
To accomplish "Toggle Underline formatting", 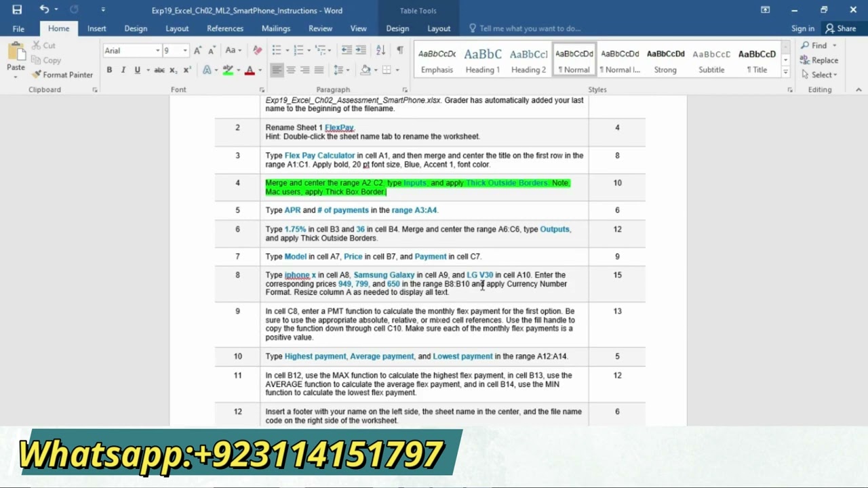I will coord(137,70).
